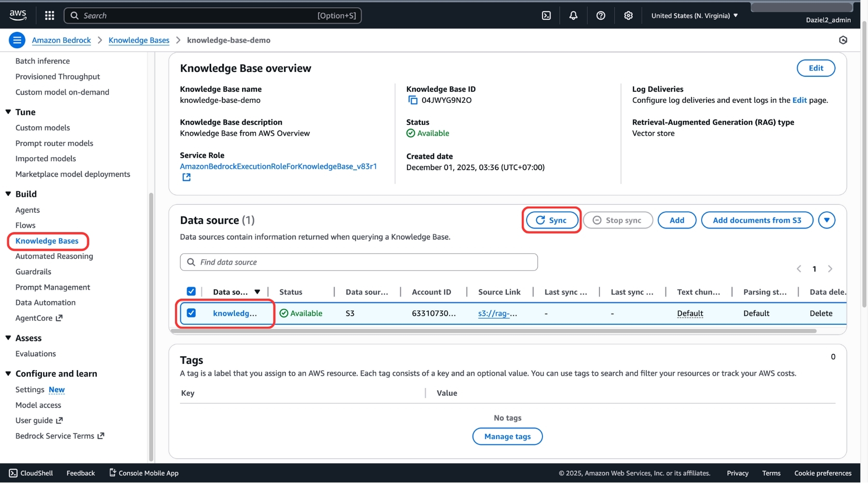Open the Service Role via its external link icon
Image resolution: width=868 pixels, height=484 pixels.
point(186,177)
